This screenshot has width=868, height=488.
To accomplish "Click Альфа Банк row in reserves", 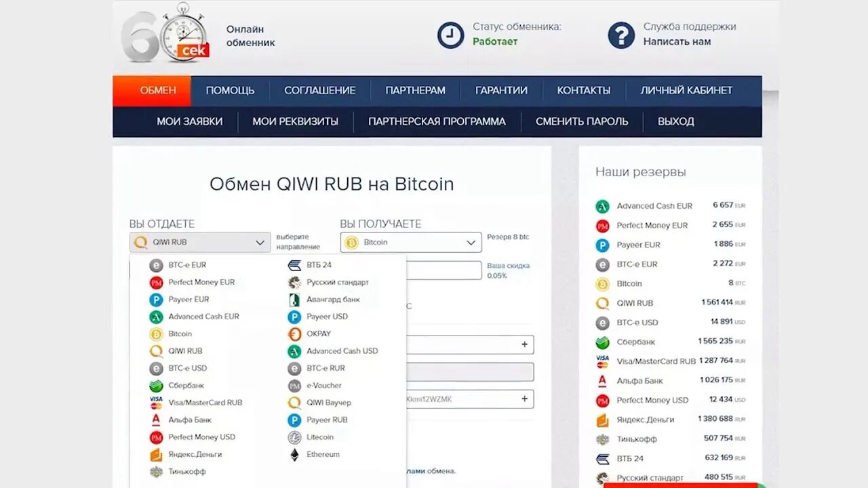I will [671, 381].
